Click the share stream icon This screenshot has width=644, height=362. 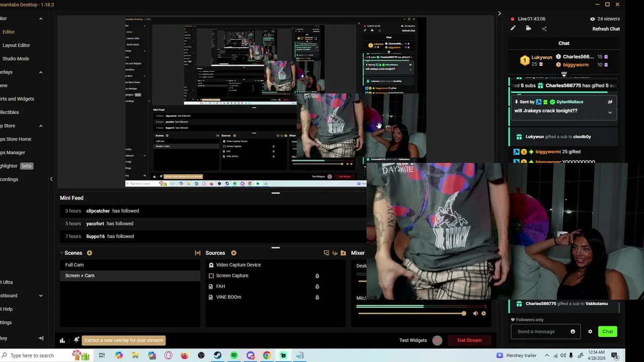544,29
